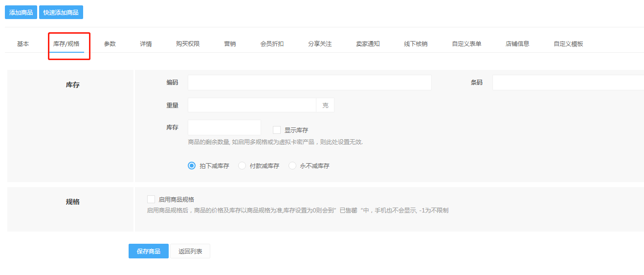Switch to the 营销 tab
Screen dimensions: 644x275
[230, 44]
